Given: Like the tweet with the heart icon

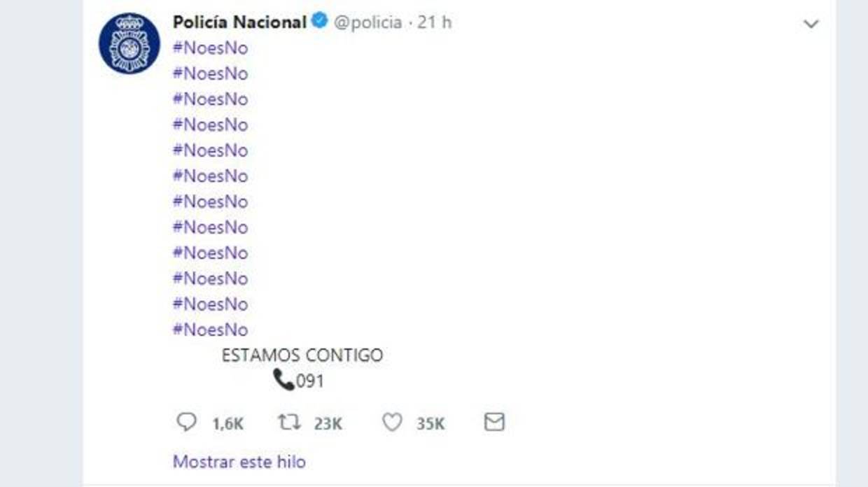Looking at the screenshot, I should pyautogui.click(x=392, y=423).
